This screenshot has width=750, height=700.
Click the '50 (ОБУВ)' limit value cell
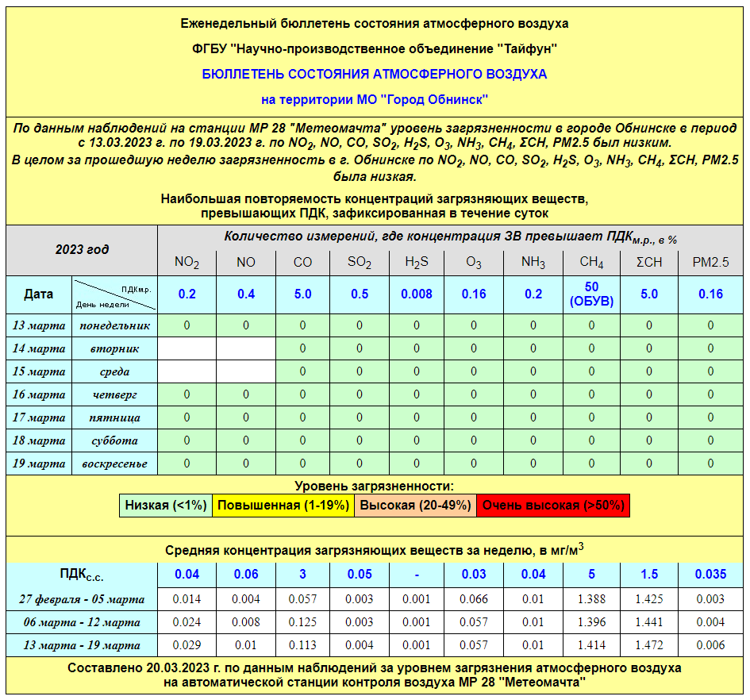click(591, 294)
